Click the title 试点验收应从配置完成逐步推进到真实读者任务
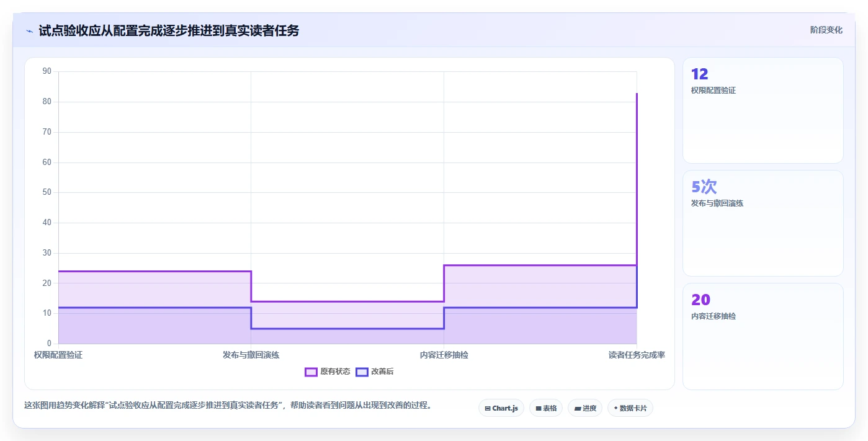This screenshot has height=441, width=868. point(169,30)
